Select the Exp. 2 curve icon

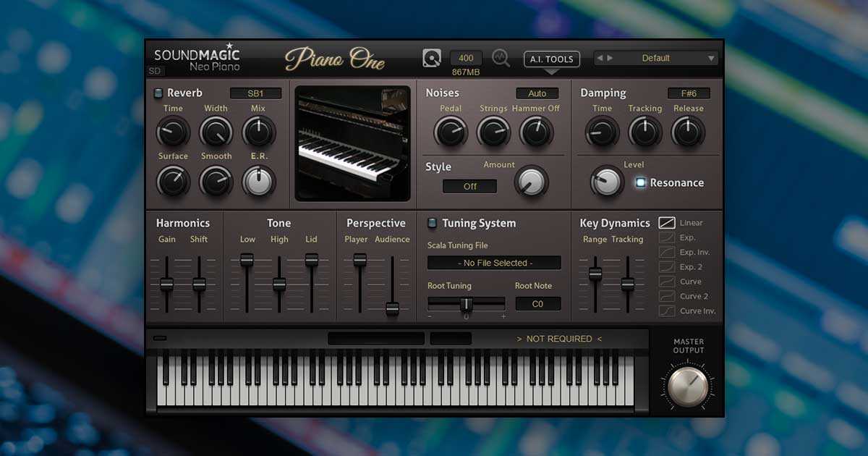666,267
